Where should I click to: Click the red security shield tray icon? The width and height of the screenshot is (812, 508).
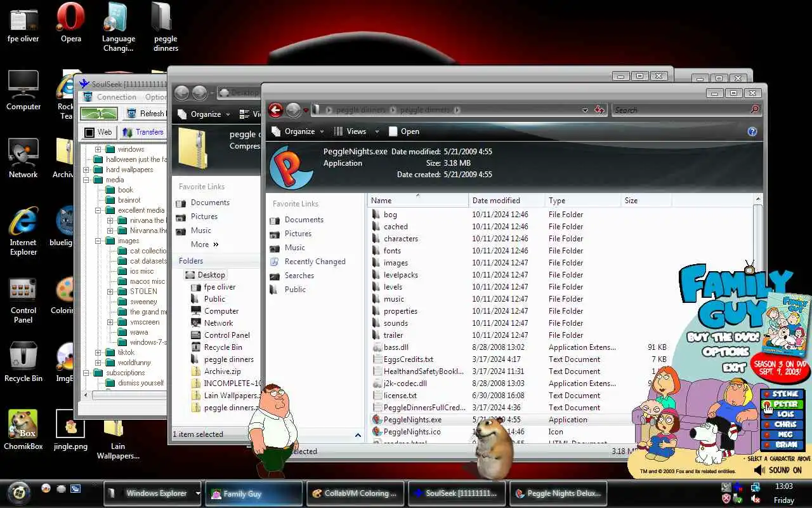coord(726,499)
